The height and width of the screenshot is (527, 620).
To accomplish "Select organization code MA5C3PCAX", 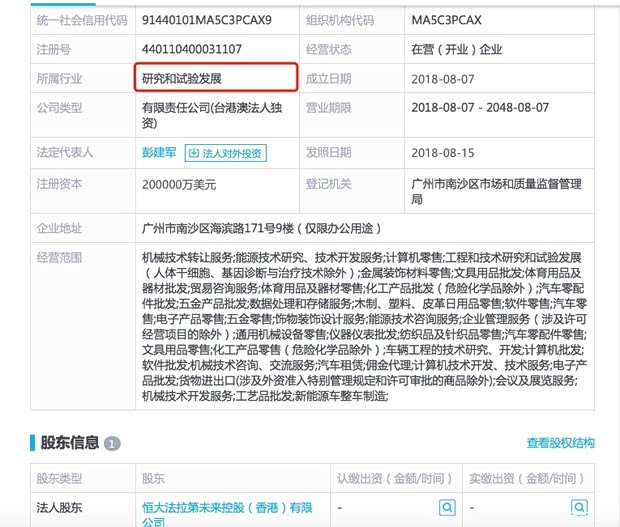I will coord(446,20).
